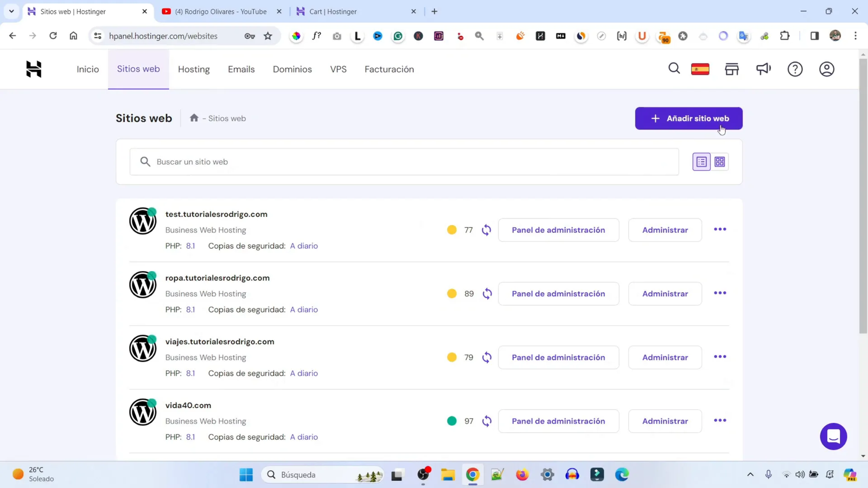
Task: Reload the page
Action: [53, 36]
